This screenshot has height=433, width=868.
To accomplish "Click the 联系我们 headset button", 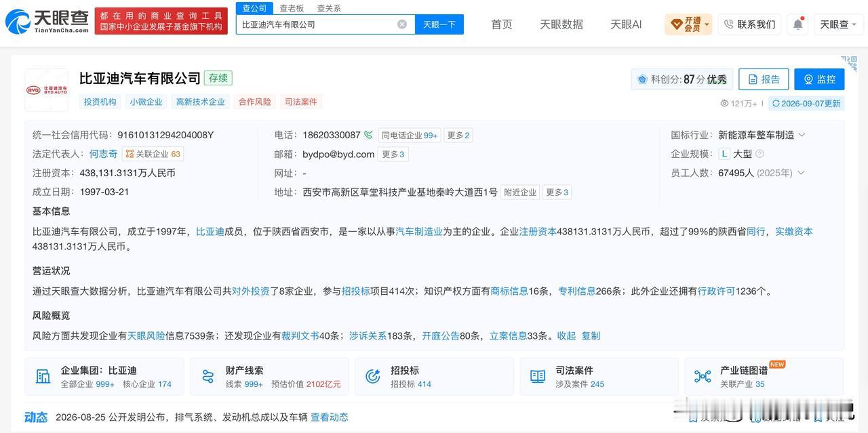I will click(749, 24).
